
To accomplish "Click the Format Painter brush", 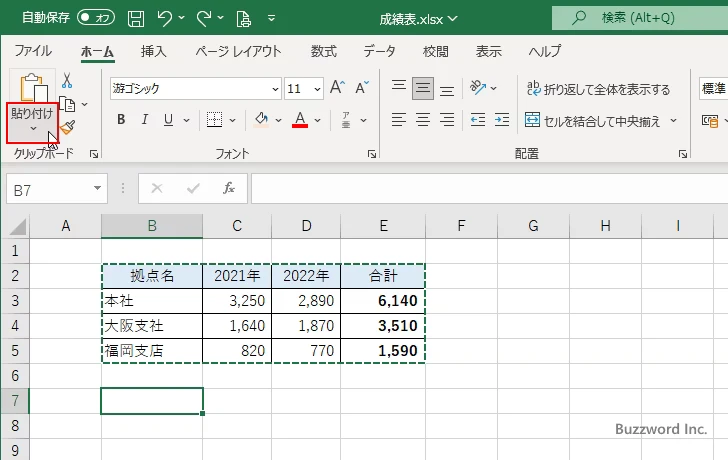I will (67, 127).
